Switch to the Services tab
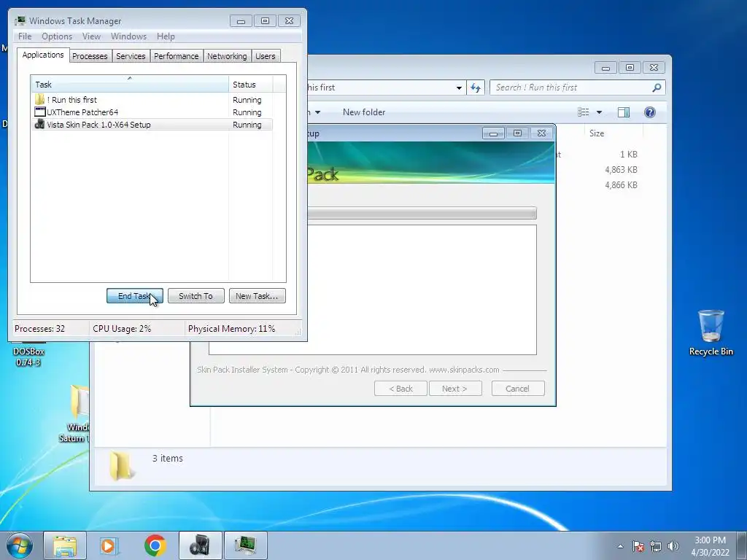The height and width of the screenshot is (560, 747). point(131,56)
